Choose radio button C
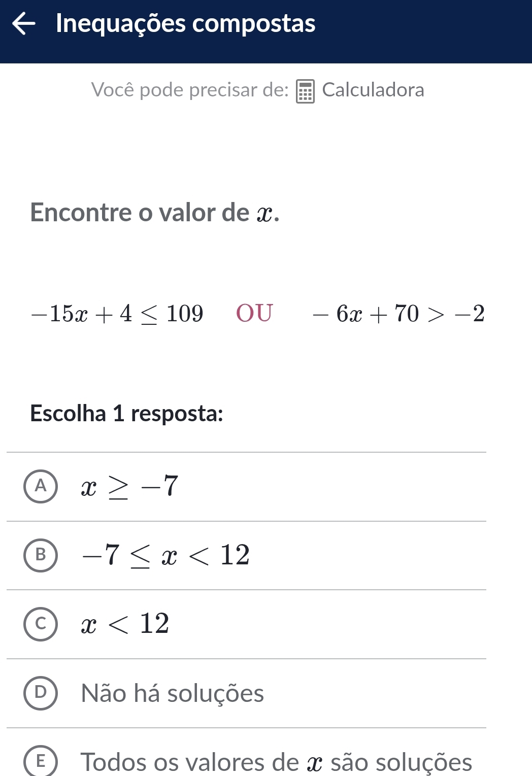This screenshot has width=532, height=776. click(41, 624)
